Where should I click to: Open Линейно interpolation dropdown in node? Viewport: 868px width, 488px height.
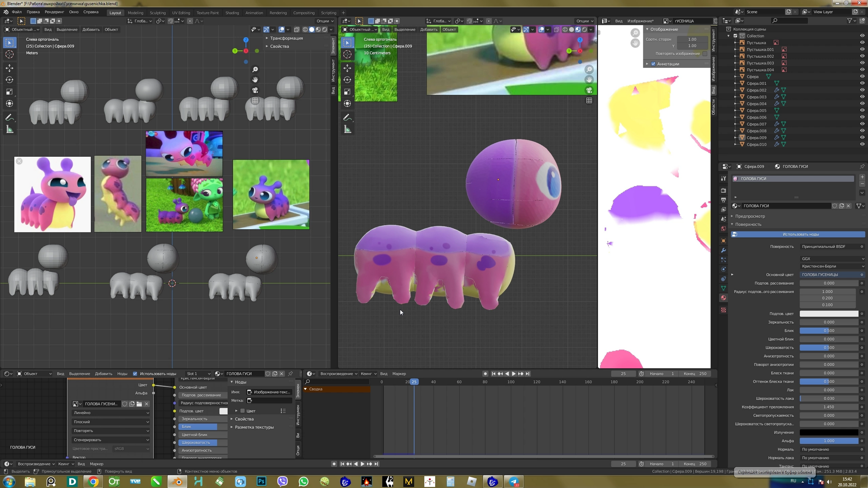click(111, 413)
